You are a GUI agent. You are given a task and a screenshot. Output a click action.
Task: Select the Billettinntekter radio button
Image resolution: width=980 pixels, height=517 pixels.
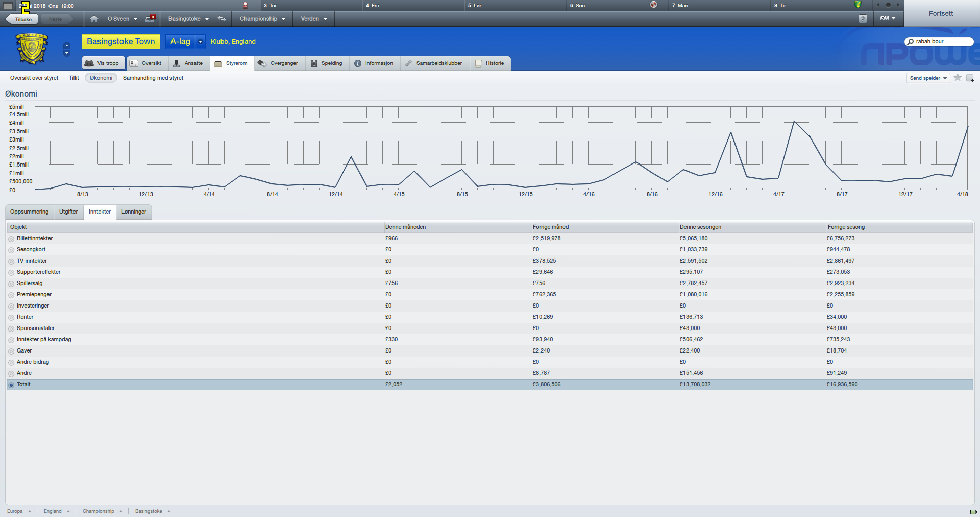tap(11, 239)
